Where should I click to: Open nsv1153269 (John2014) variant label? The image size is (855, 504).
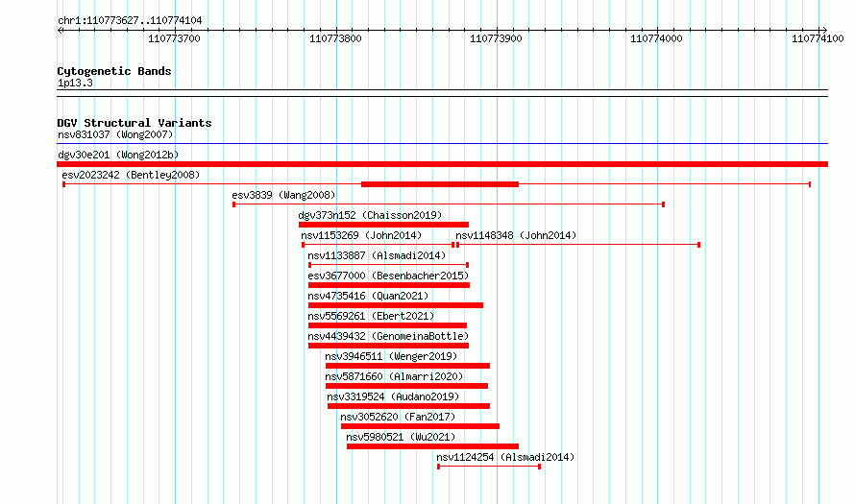click(361, 235)
